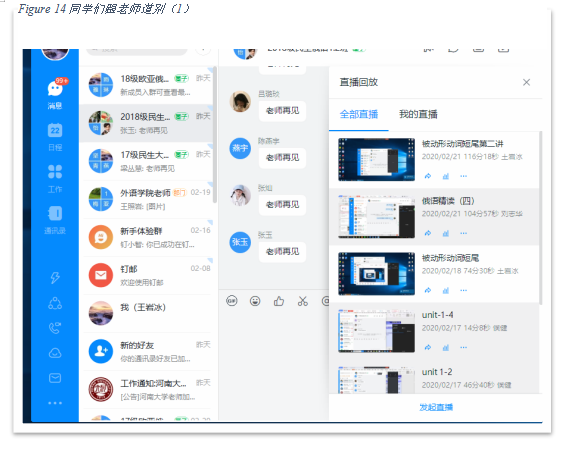Expand the sidebar three-dots more menu
This screenshot has width=577, height=455.
pos(55,403)
